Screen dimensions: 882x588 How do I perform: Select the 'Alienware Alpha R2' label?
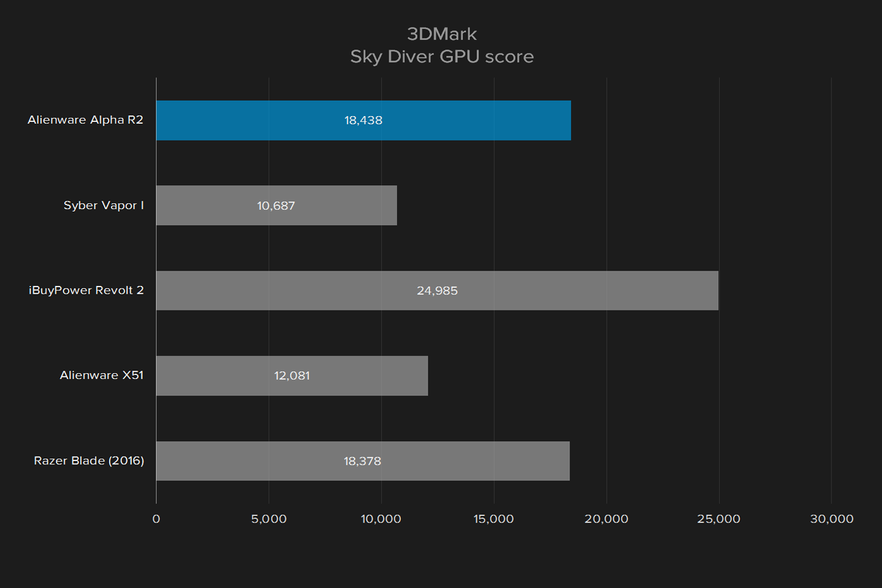point(85,120)
